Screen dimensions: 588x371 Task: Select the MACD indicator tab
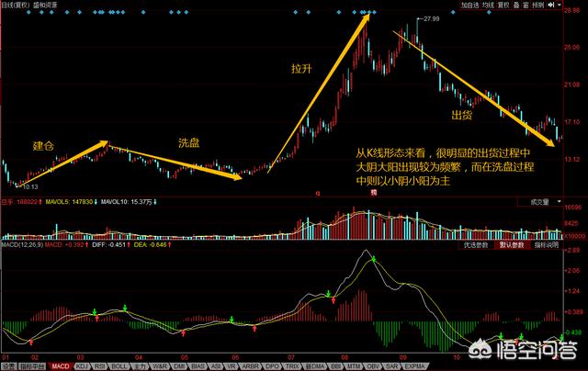(60, 366)
